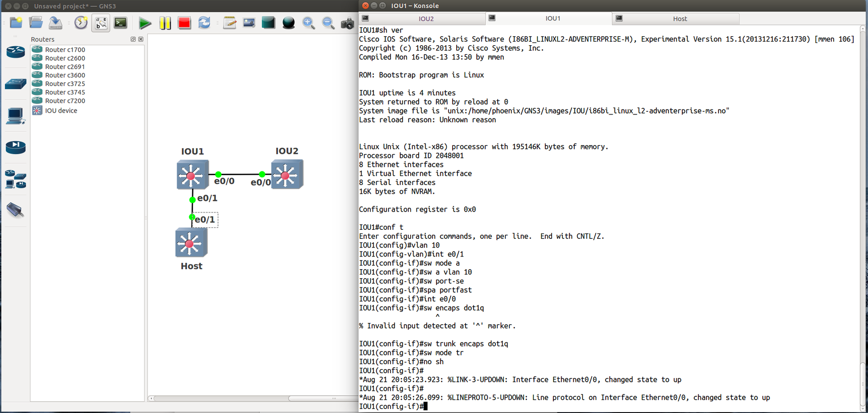
Task: Reload all devices via the refresh icon
Action: point(204,23)
